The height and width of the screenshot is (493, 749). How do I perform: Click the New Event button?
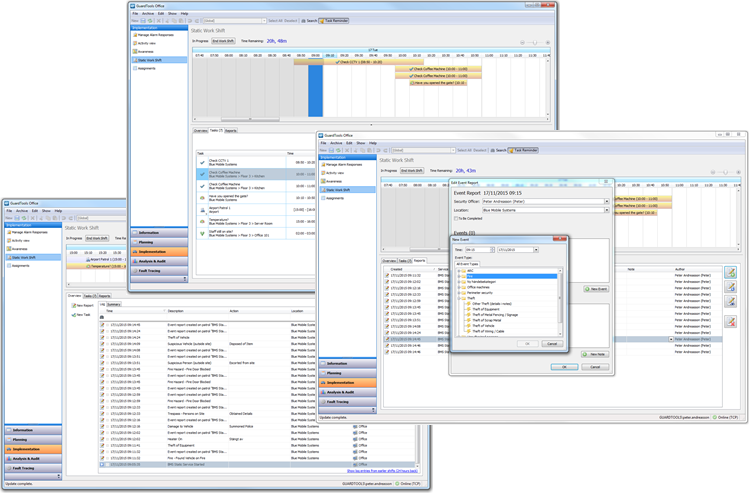596,289
